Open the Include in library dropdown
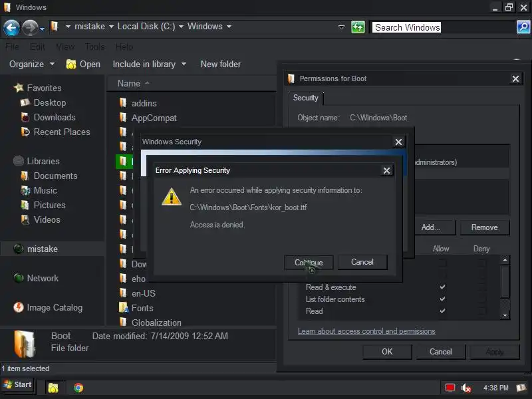Screen dimensions: 532x399 [x=149, y=64]
